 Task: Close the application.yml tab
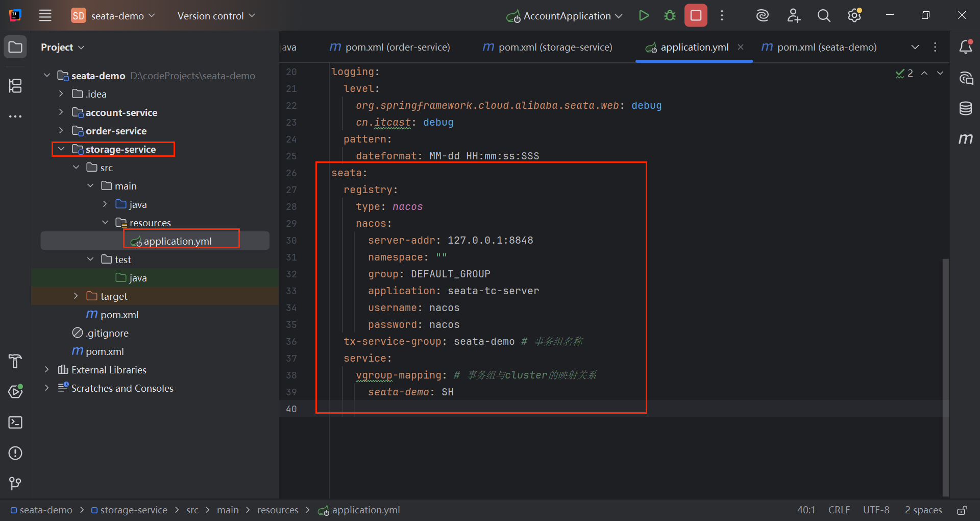pos(741,47)
